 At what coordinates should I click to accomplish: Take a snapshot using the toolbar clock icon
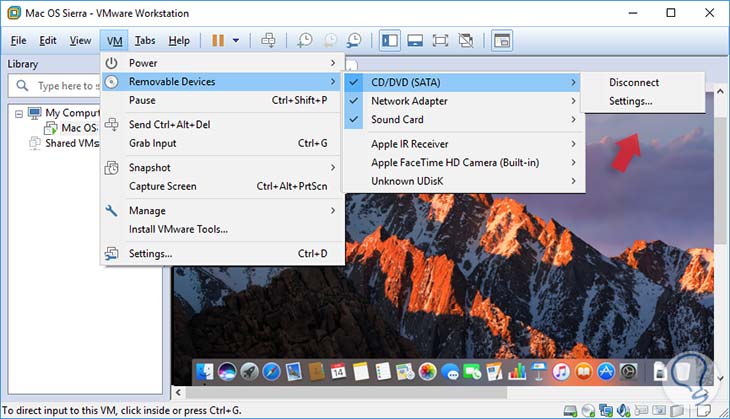pos(305,41)
